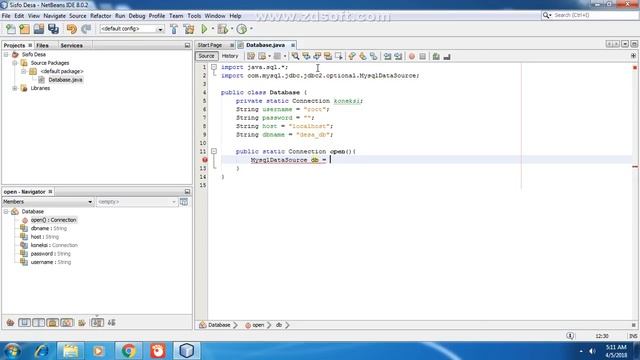Click the Find Previous Occurrence editor icon
The width and height of the screenshot is (640, 360).
coord(306,56)
